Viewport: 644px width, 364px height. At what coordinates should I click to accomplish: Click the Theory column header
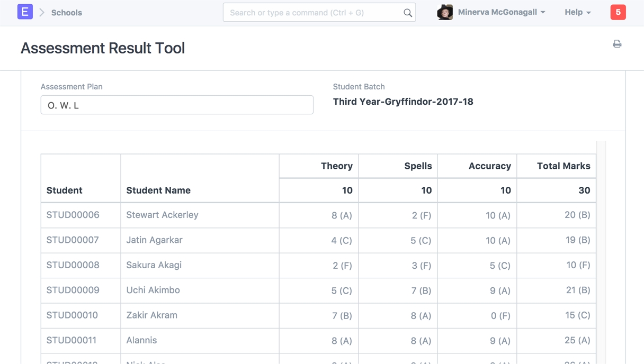(x=336, y=166)
